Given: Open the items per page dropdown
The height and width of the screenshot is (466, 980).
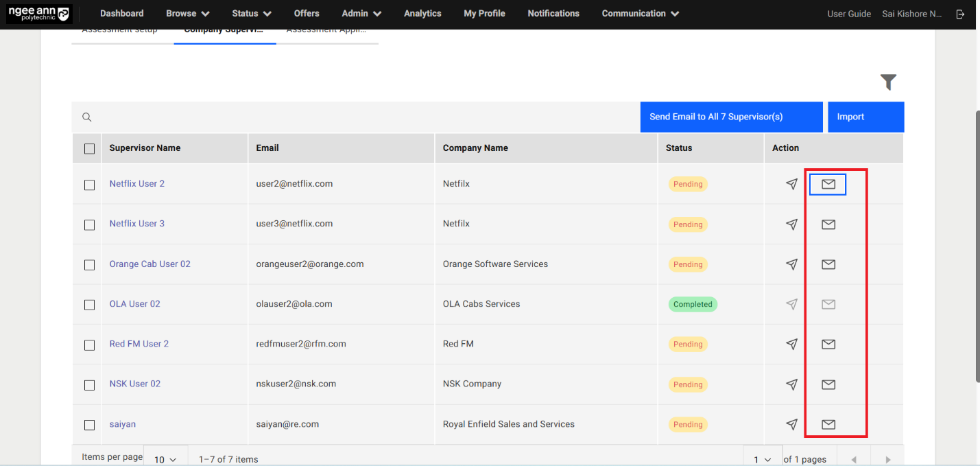Looking at the screenshot, I should coord(165,459).
